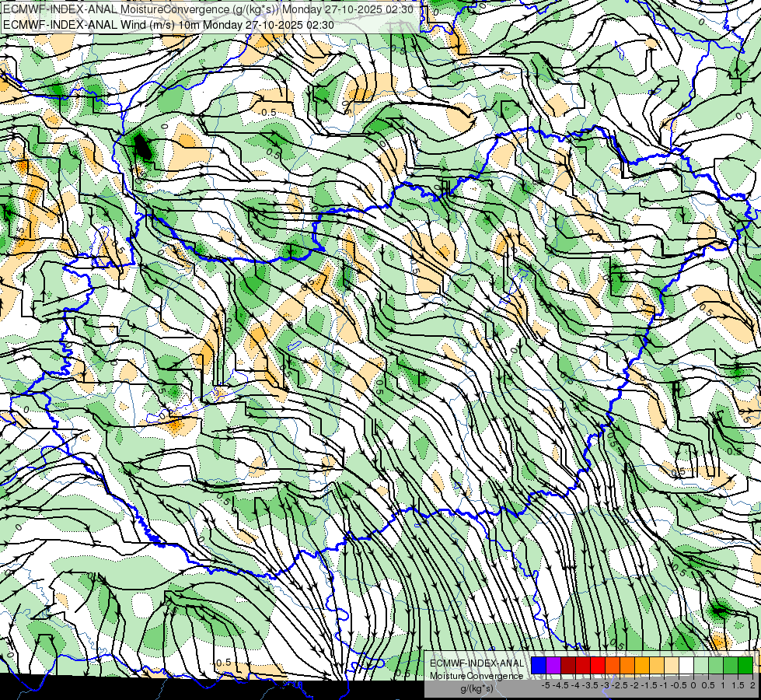
Task: Choose the palest green swatch for 0.5 to 1
Action: [x=701, y=666]
